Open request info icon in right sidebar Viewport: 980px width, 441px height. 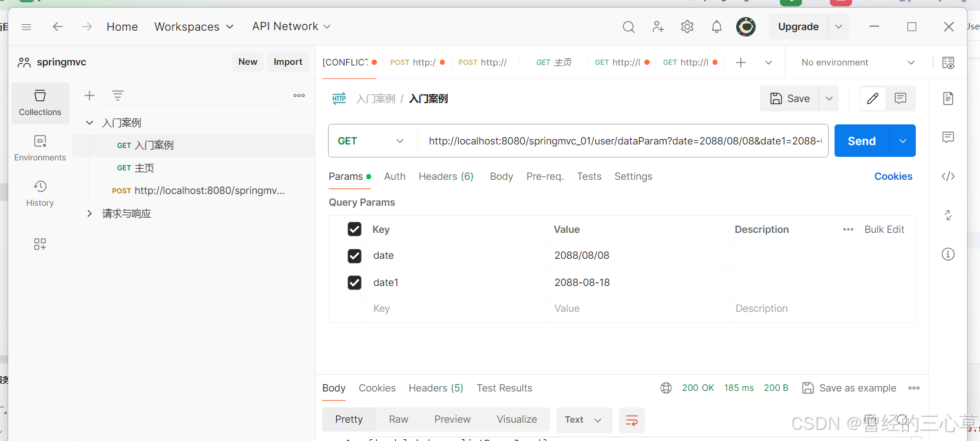coord(948,254)
